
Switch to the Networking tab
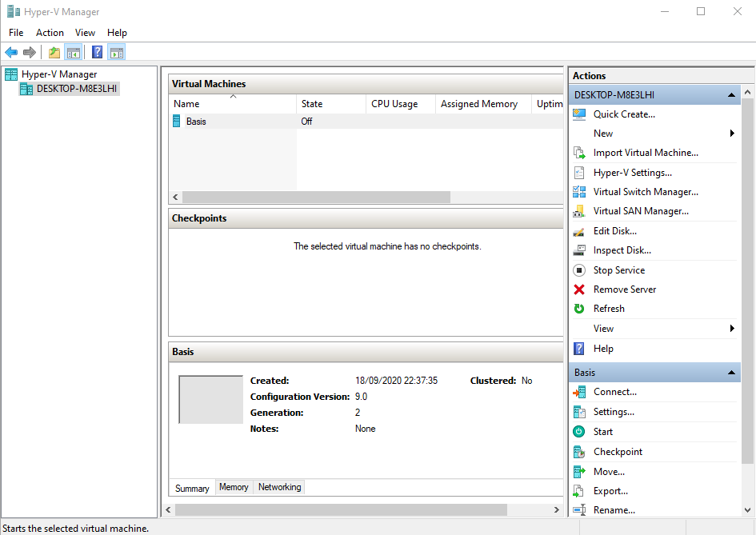[280, 487]
